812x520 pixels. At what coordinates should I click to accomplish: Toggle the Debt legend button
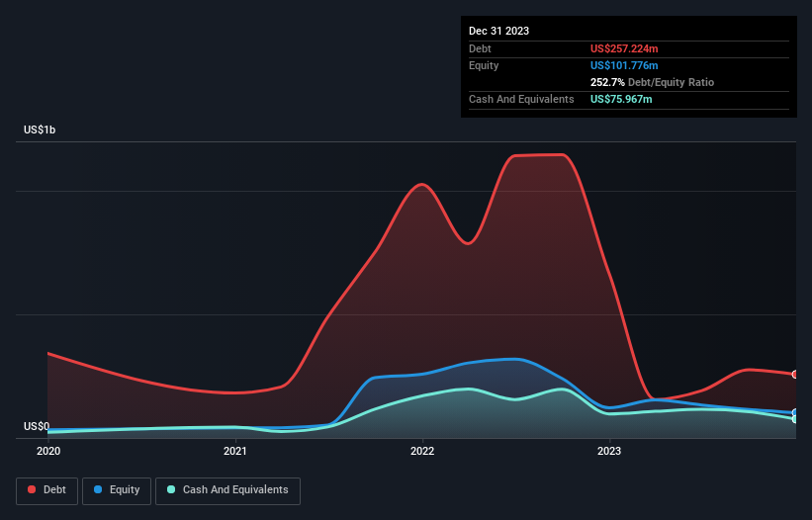click(47, 490)
